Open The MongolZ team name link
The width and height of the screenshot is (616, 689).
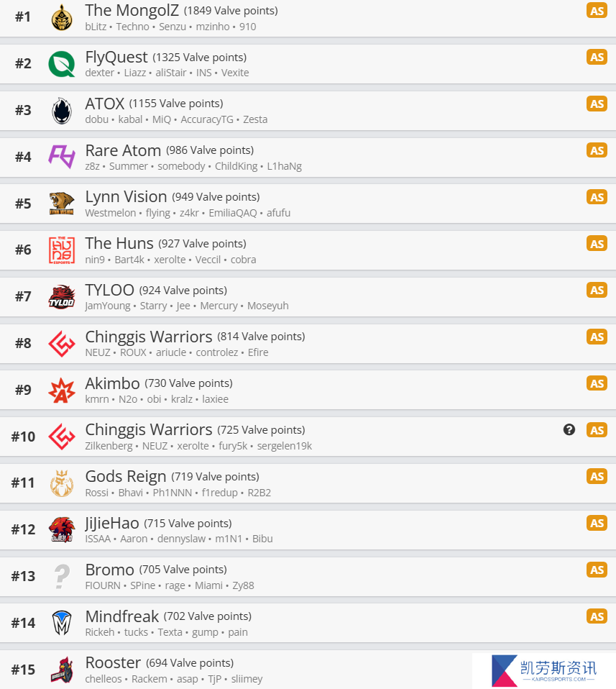(132, 10)
